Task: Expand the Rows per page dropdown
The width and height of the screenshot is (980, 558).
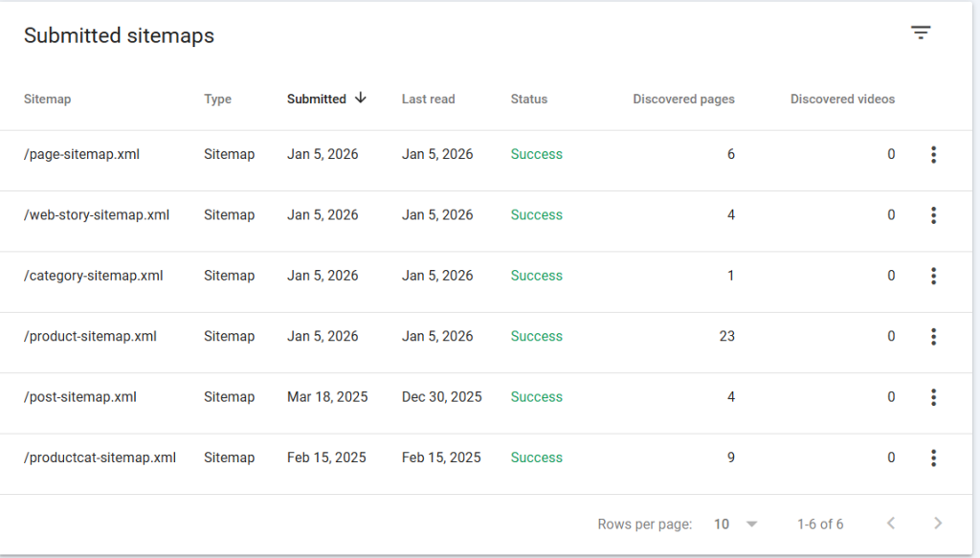Action: [735, 524]
